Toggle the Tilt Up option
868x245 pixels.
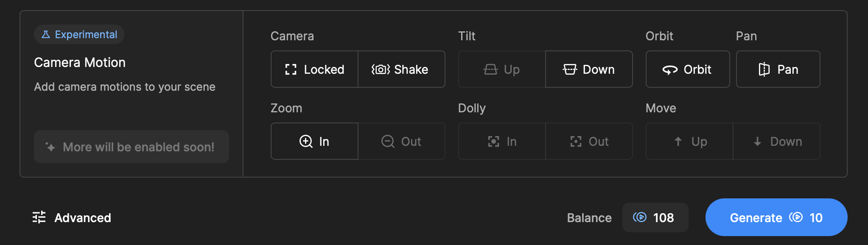[x=502, y=70]
